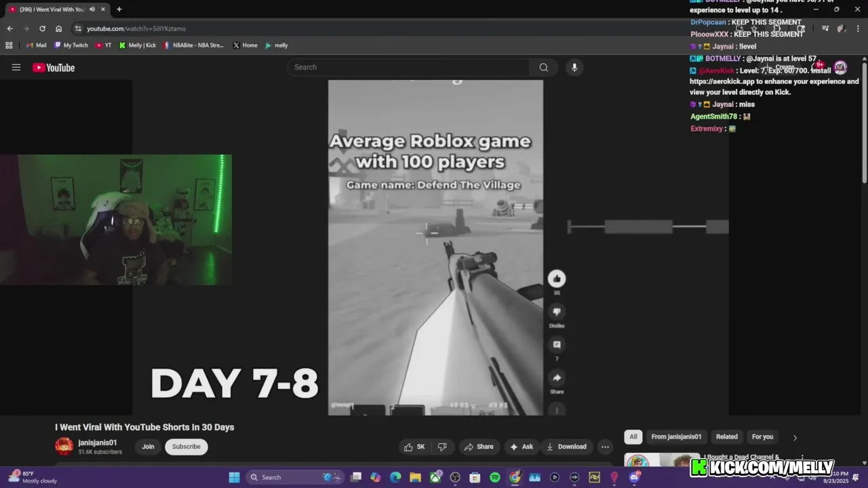Open File Explorer from the taskbar
The height and width of the screenshot is (488, 868).
point(415,477)
